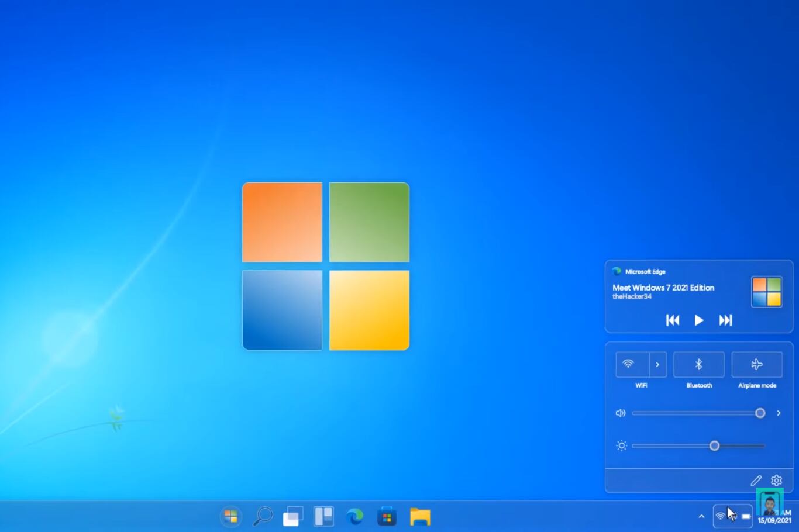Show hidden system tray icons

click(x=701, y=516)
